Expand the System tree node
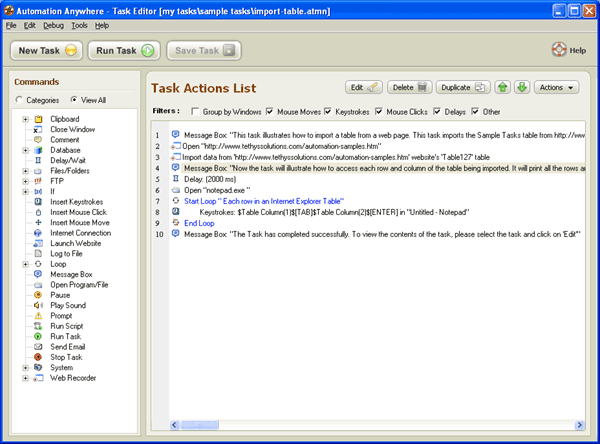The image size is (600, 444). (x=25, y=367)
